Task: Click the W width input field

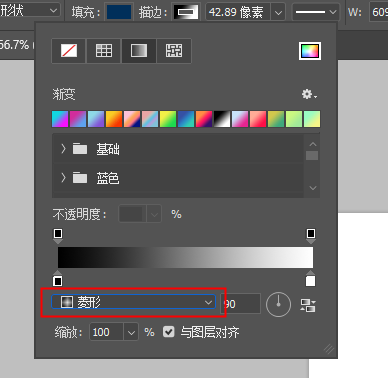Action: coord(379,12)
